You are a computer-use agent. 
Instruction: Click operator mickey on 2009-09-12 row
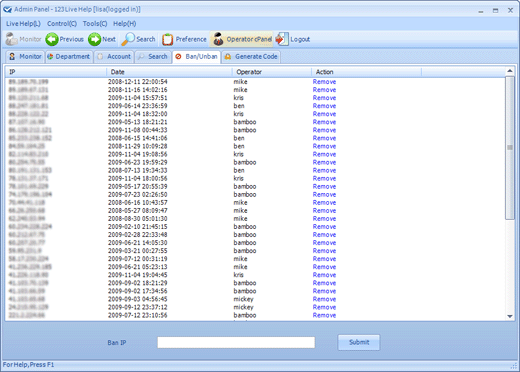click(243, 307)
